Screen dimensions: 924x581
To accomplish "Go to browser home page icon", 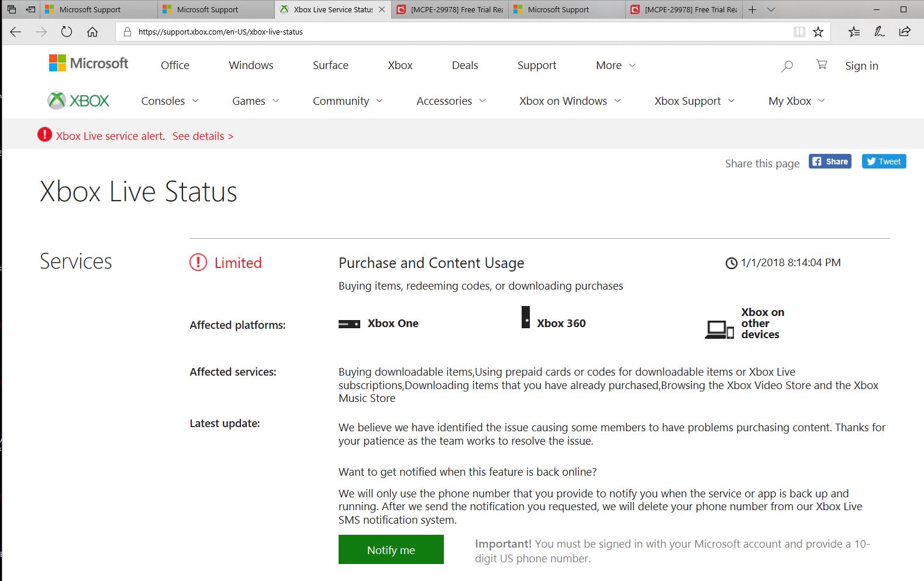I will click(x=92, y=32).
